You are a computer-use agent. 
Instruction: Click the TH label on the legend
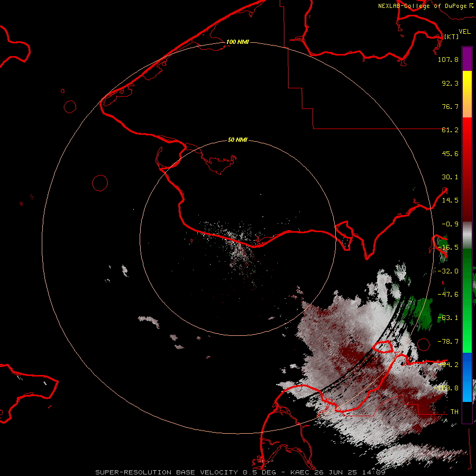454,411
